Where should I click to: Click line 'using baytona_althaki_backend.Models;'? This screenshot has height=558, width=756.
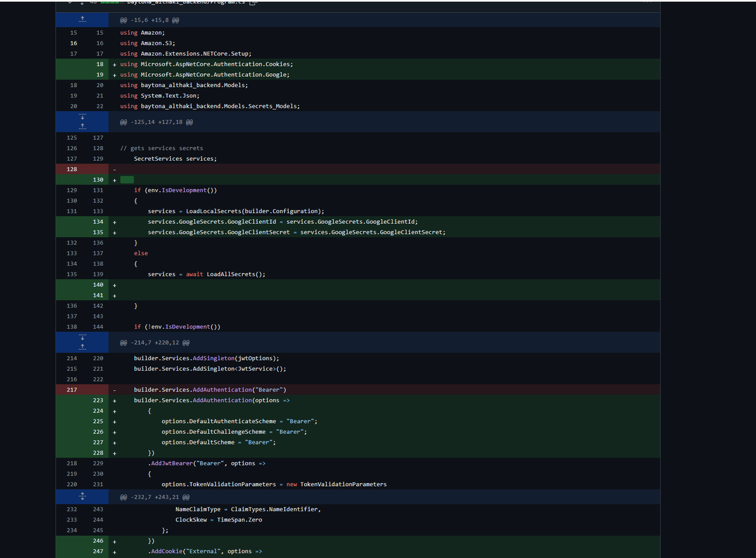tap(184, 85)
